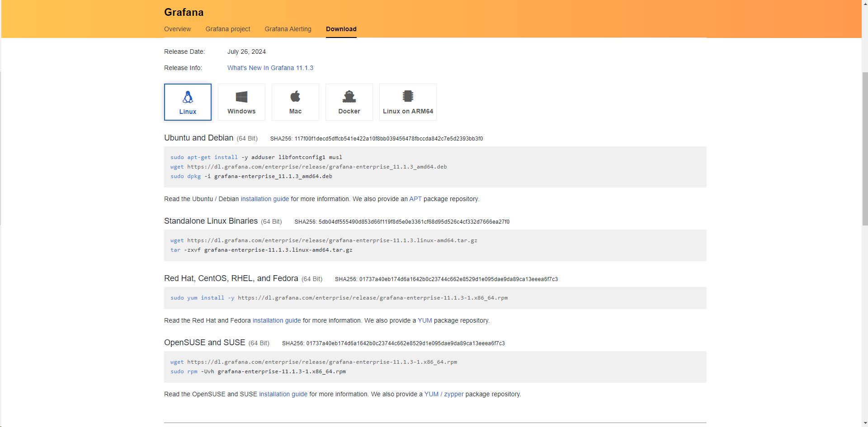
Task: Select the Linux penguin icon
Action: (188, 97)
